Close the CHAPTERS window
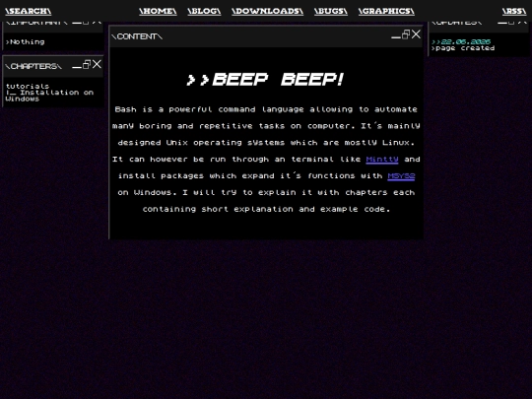Viewport: 532px width, 399px height. click(97, 64)
